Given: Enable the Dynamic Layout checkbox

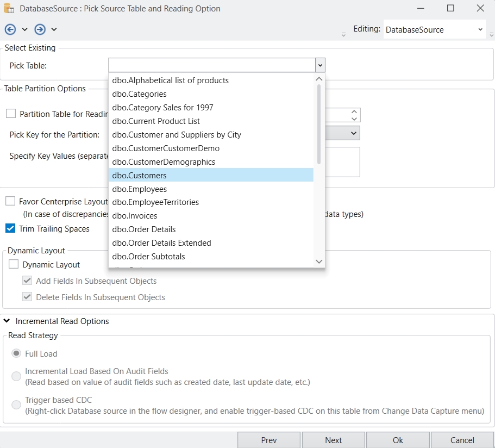Looking at the screenshot, I should [14, 265].
